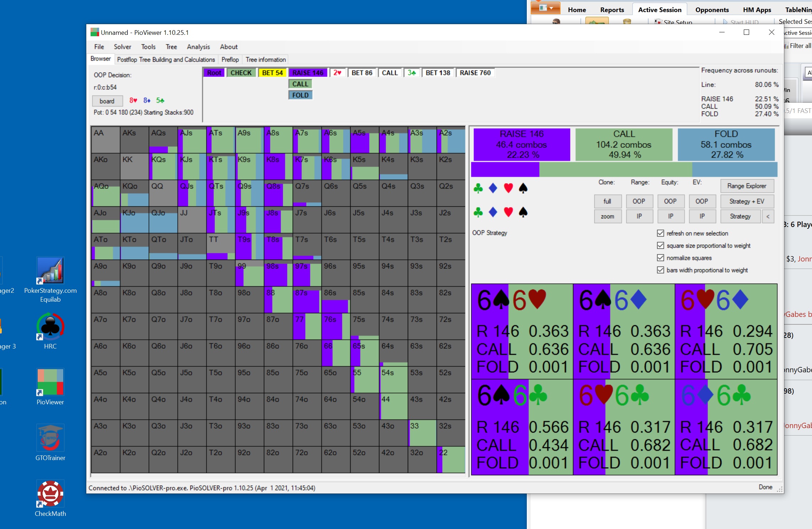
Task: Switch to the Preflop tab
Action: pyautogui.click(x=230, y=59)
